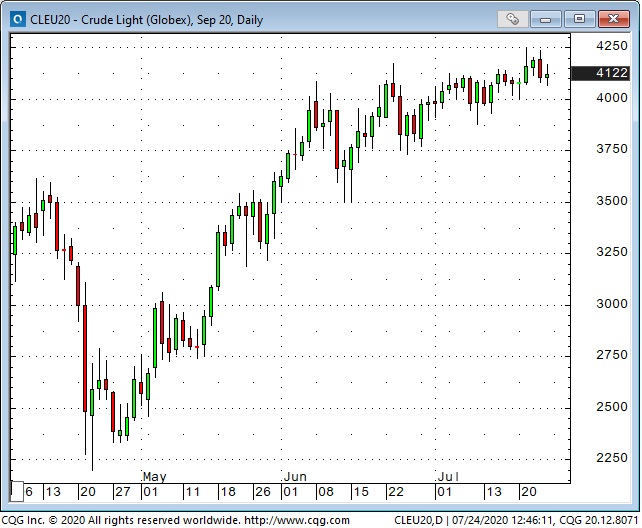
Task: Click the version text CQG 20.12.8071
Action: [599, 520]
